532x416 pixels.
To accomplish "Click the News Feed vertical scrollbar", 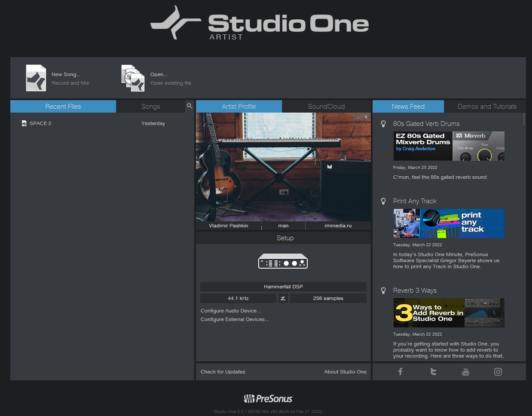I will coord(524,119).
